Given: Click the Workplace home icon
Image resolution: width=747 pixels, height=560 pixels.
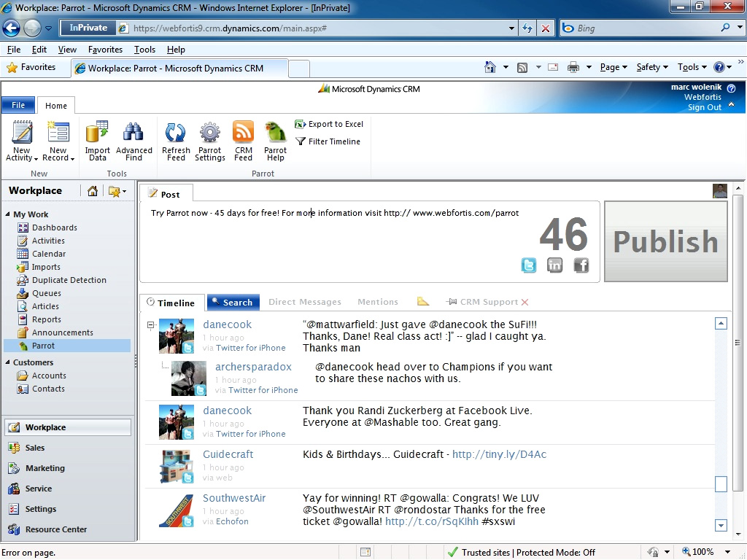Looking at the screenshot, I should tap(93, 191).
